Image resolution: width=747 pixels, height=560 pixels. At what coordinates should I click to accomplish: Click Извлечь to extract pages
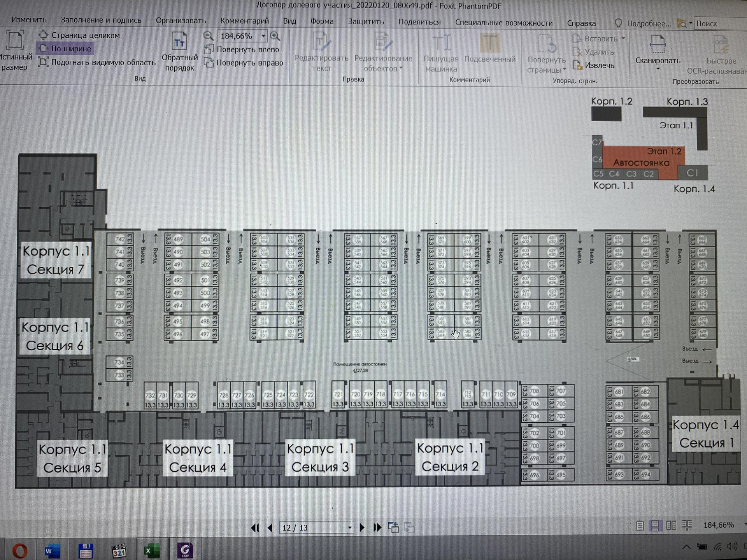click(x=594, y=65)
